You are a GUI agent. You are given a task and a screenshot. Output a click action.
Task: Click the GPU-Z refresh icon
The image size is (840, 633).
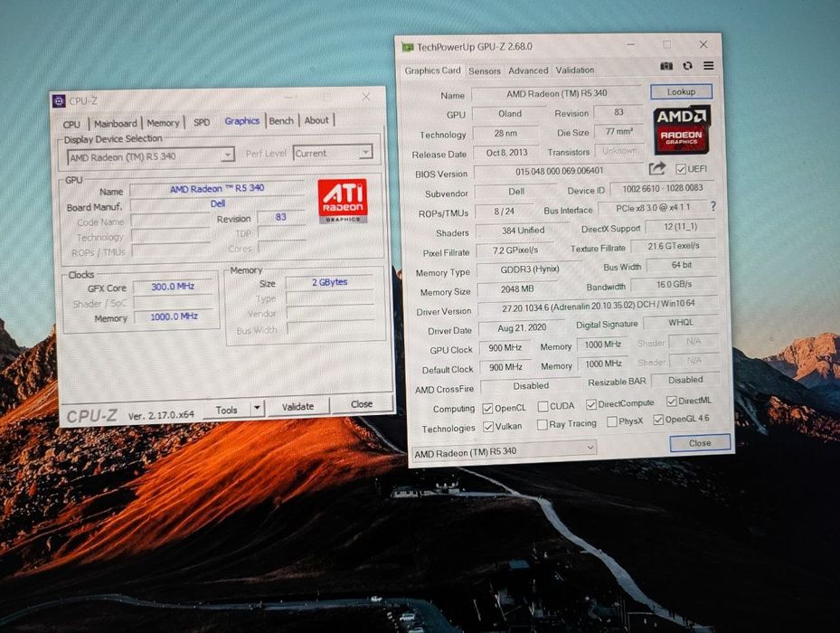(x=688, y=66)
